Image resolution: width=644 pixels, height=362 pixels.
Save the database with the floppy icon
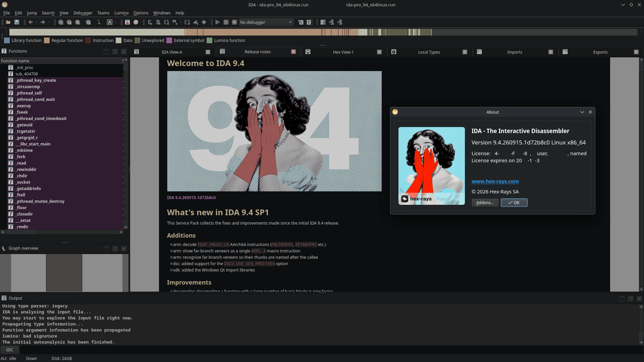click(x=17, y=22)
